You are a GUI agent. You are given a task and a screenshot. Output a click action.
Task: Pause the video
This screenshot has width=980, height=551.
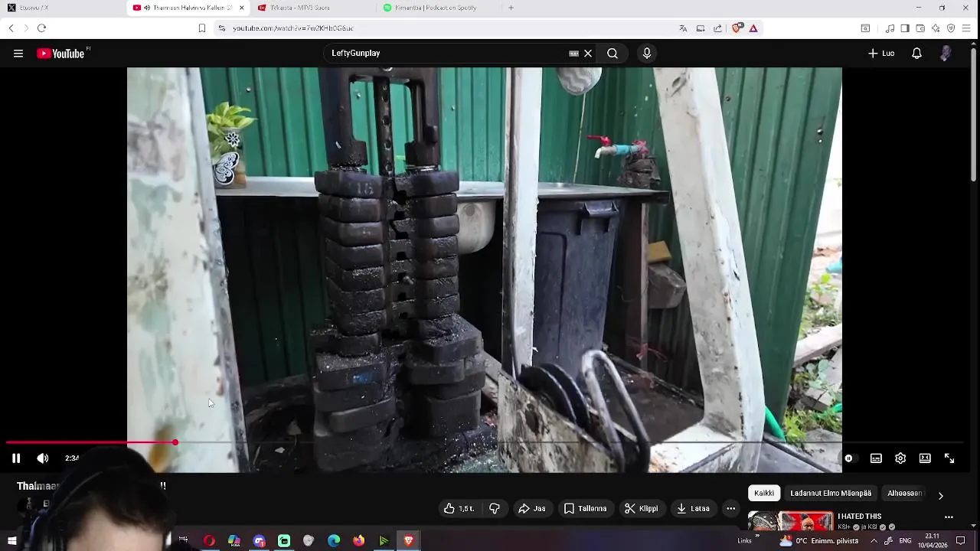click(16, 458)
